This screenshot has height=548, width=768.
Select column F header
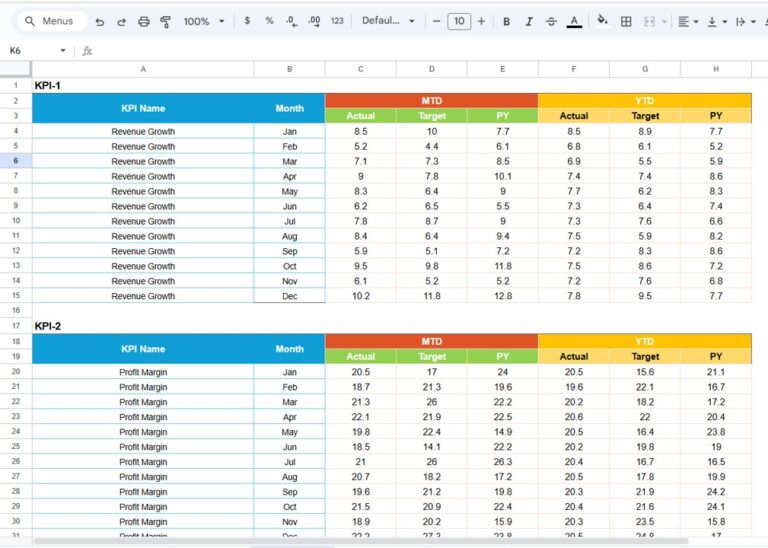[574, 69]
